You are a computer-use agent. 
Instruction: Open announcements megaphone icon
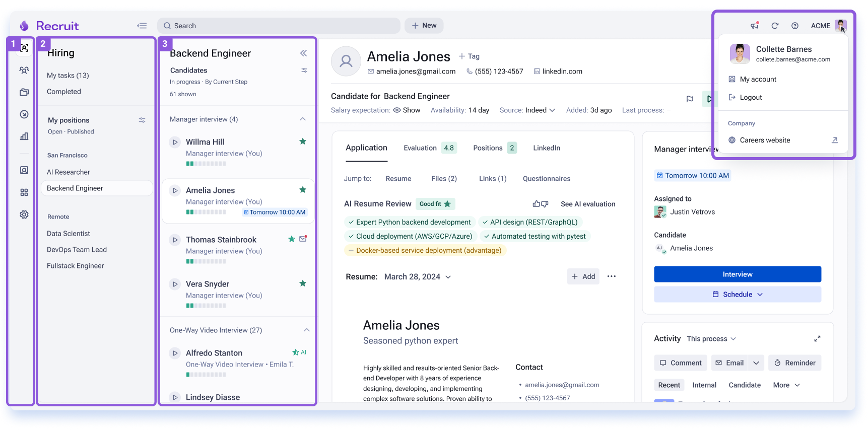[x=755, y=26]
